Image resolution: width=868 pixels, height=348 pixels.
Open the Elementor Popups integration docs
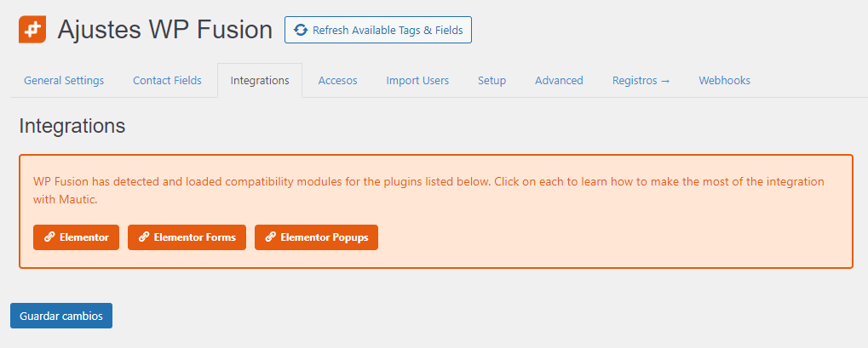[x=316, y=237]
